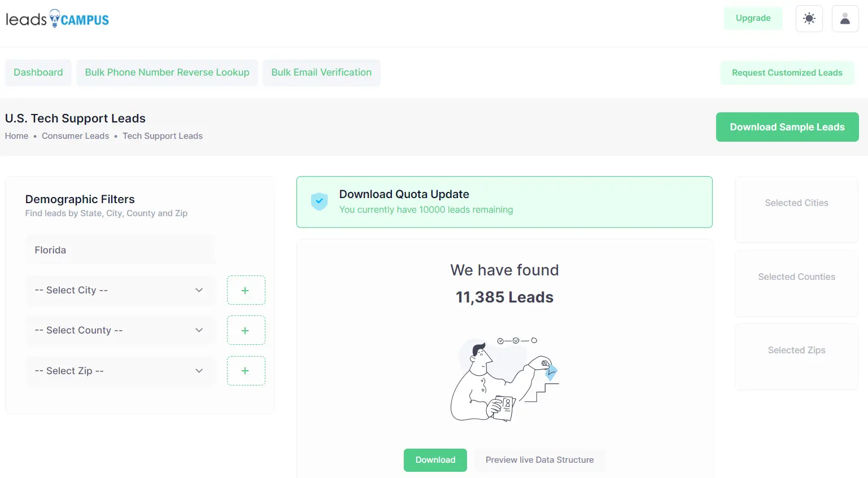Click the Selected Cities panel
Screen dimensions: 868x478
tap(796, 210)
